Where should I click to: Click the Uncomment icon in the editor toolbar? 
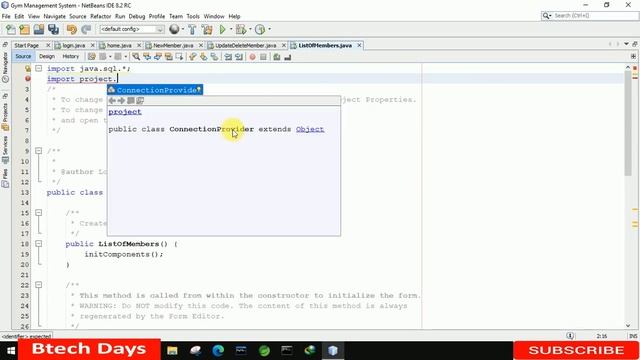point(288,57)
